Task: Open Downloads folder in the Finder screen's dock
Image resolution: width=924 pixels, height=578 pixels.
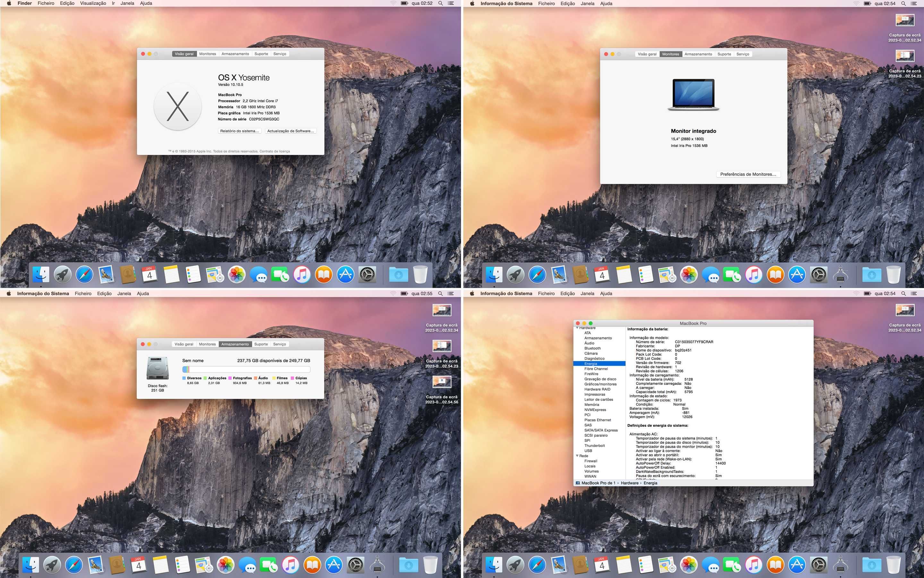Action: pyautogui.click(x=398, y=275)
